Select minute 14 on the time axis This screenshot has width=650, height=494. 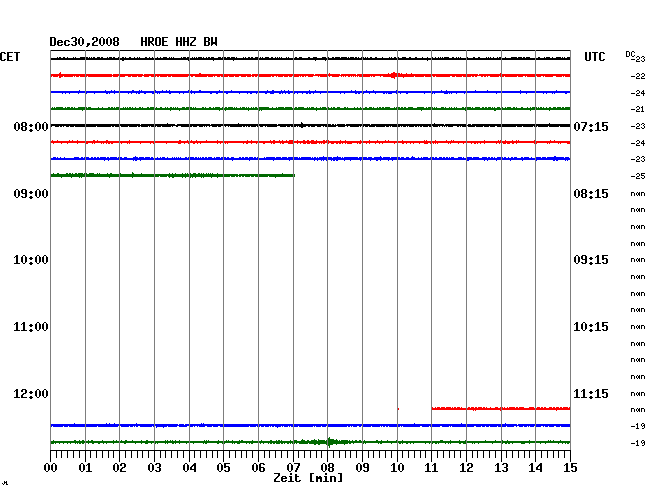coord(535,468)
